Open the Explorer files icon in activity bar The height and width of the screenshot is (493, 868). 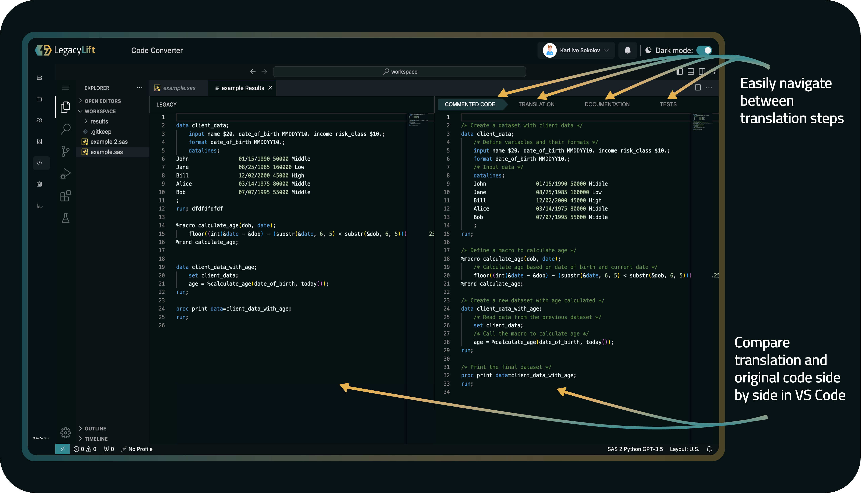(65, 107)
